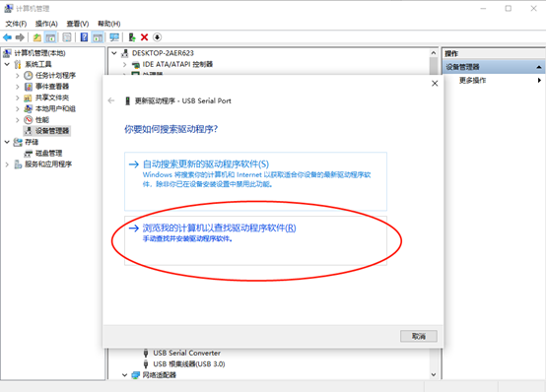
Task: Open the 查看(V) menu
Action: tap(78, 24)
